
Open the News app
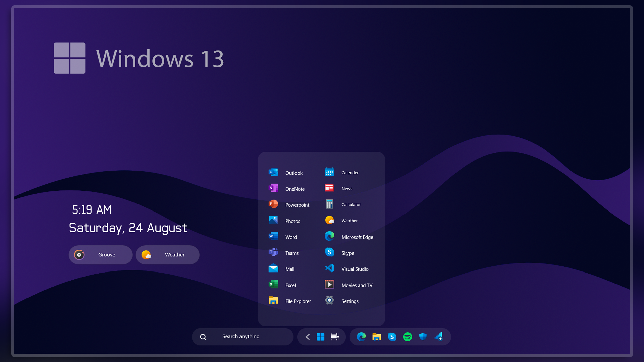click(x=338, y=188)
